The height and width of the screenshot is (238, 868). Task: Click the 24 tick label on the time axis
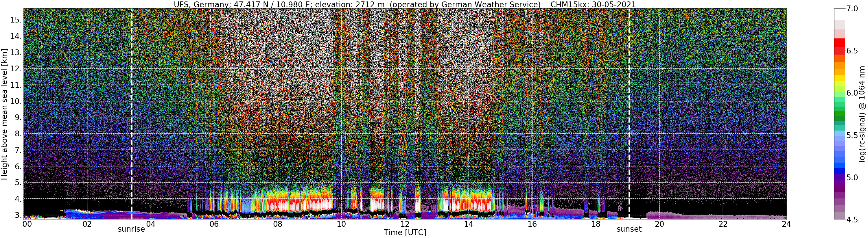click(786, 224)
